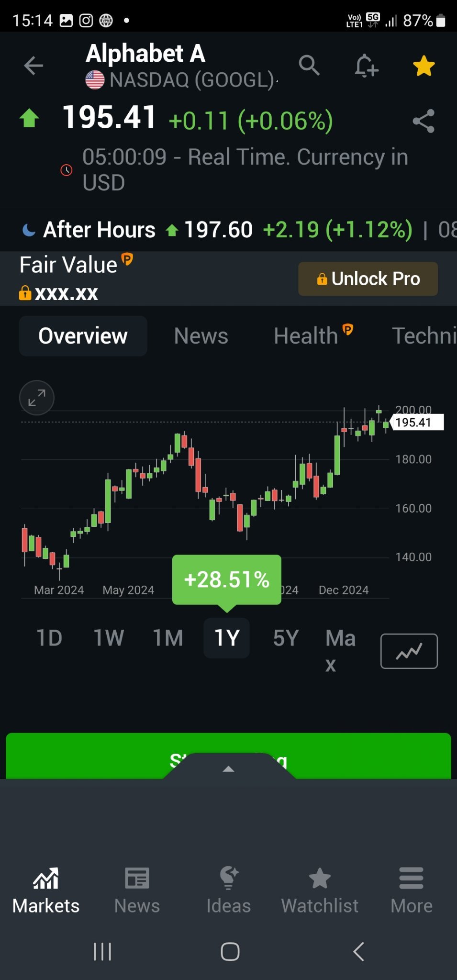This screenshot has height=980, width=457.
Task: Switch to the News tab
Action: 201,336
